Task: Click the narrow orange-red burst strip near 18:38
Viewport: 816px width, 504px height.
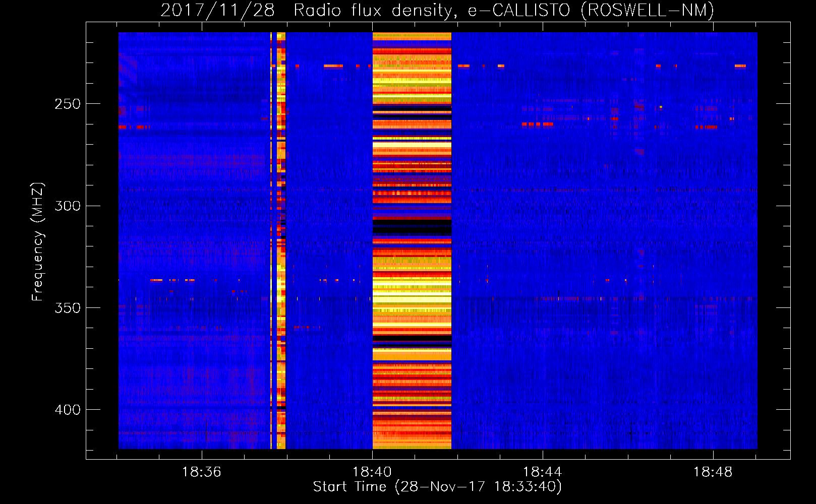Action: [x=281, y=240]
